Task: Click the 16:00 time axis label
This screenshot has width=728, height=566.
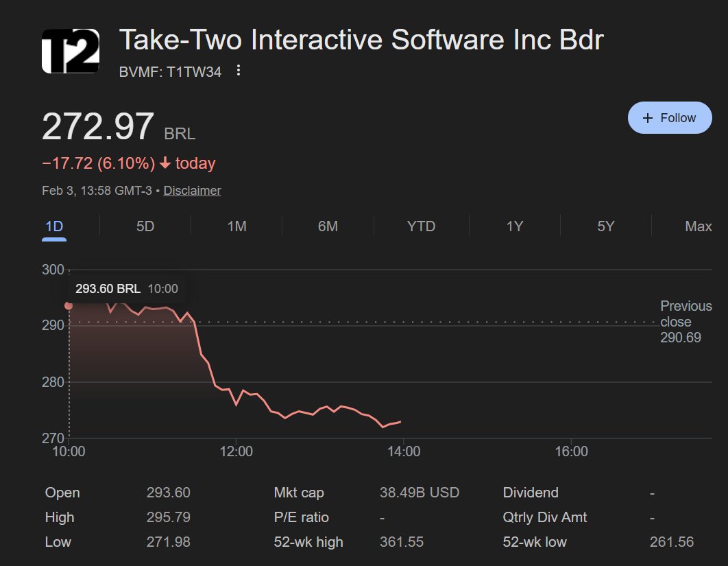Action: 572,451
